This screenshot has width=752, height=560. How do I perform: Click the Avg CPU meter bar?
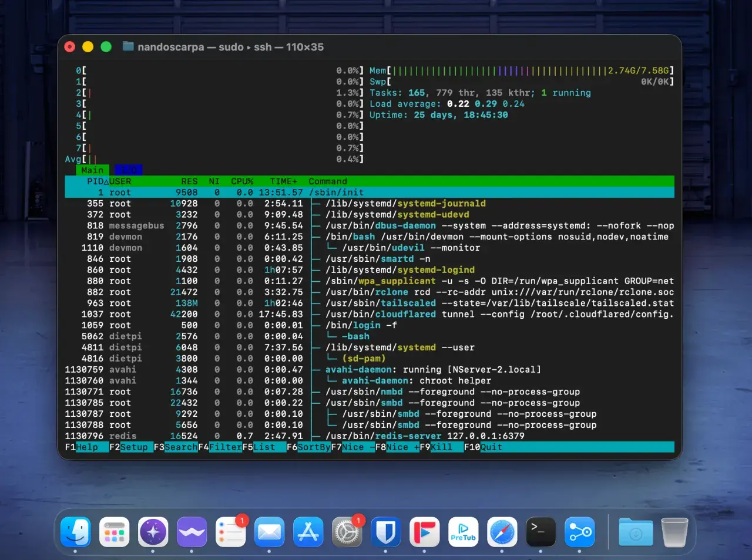(214, 159)
